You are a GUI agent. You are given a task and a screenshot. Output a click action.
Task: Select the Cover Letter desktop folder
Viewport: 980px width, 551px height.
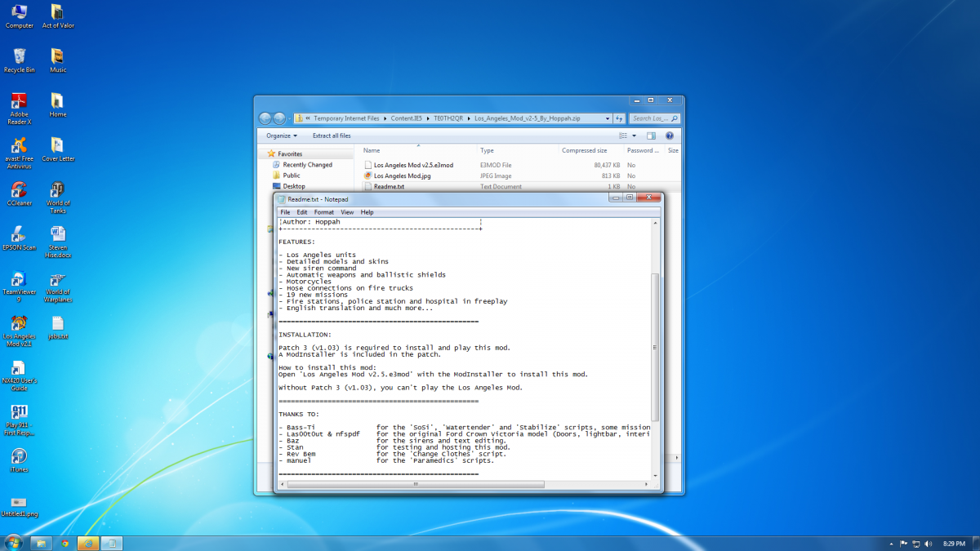pos(57,149)
